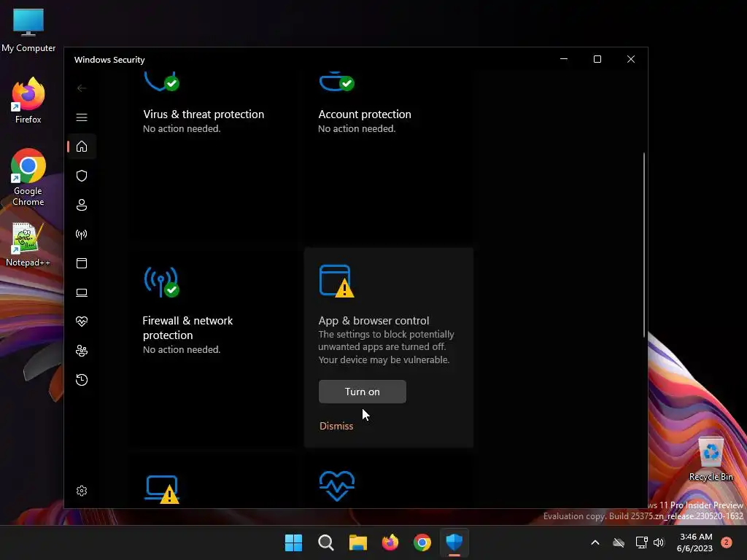747x560 pixels.
Task: Open Device security tile with warning icon
Action: tap(162, 489)
